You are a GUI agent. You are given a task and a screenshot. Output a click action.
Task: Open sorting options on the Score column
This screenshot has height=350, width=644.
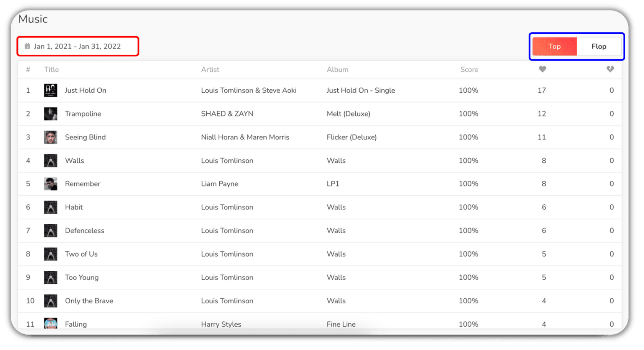[469, 69]
